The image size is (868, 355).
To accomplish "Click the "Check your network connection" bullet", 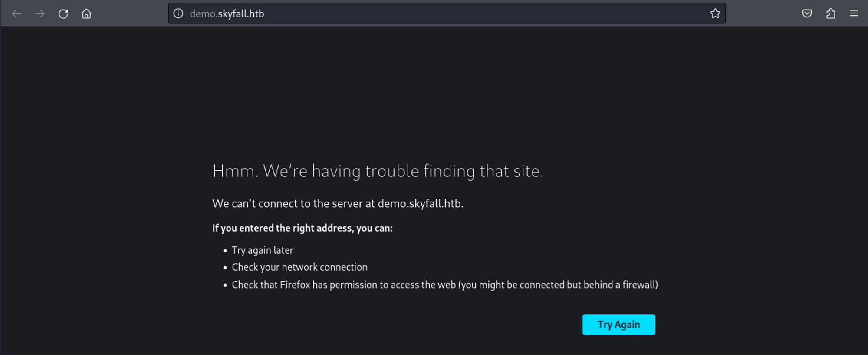I will click(299, 267).
